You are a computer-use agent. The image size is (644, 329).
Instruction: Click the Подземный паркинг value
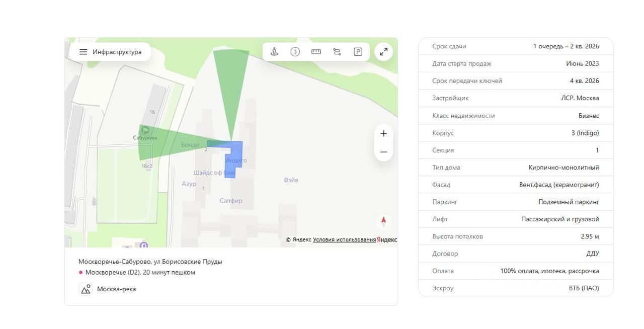tap(569, 202)
